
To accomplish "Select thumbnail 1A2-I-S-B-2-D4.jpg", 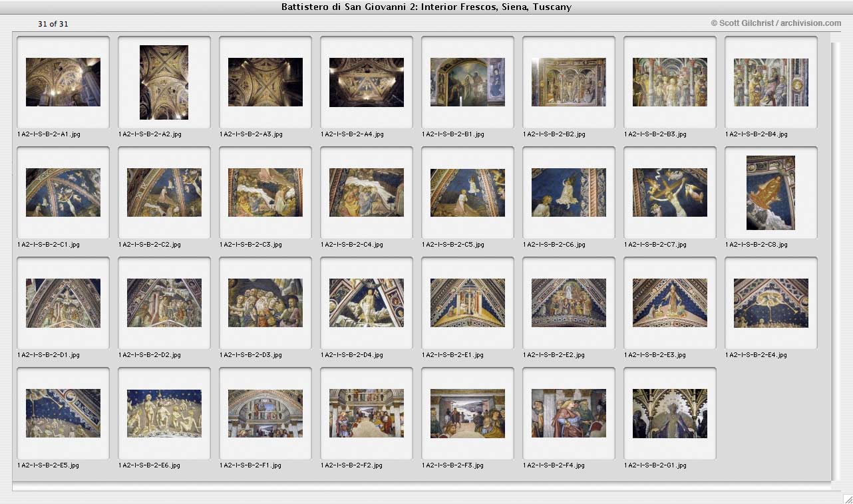I will coord(367,303).
